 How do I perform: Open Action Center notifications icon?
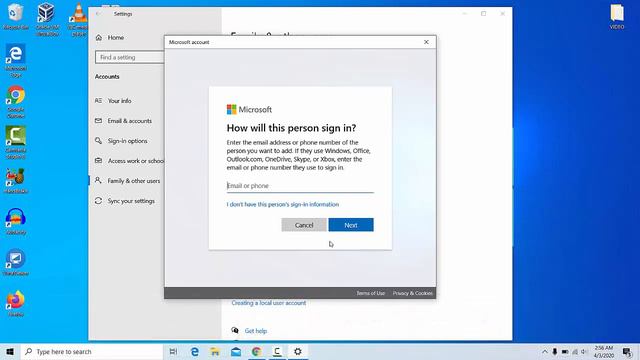pyautogui.click(x=628, y=351)
